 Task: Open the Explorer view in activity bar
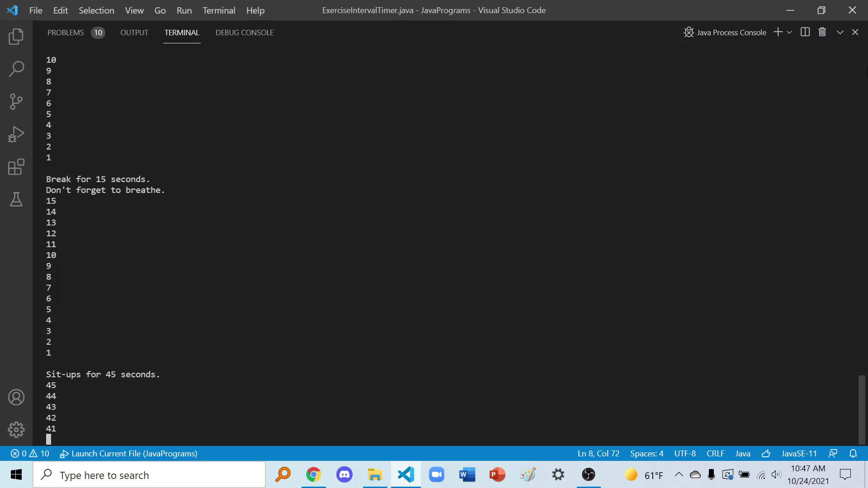16,37
